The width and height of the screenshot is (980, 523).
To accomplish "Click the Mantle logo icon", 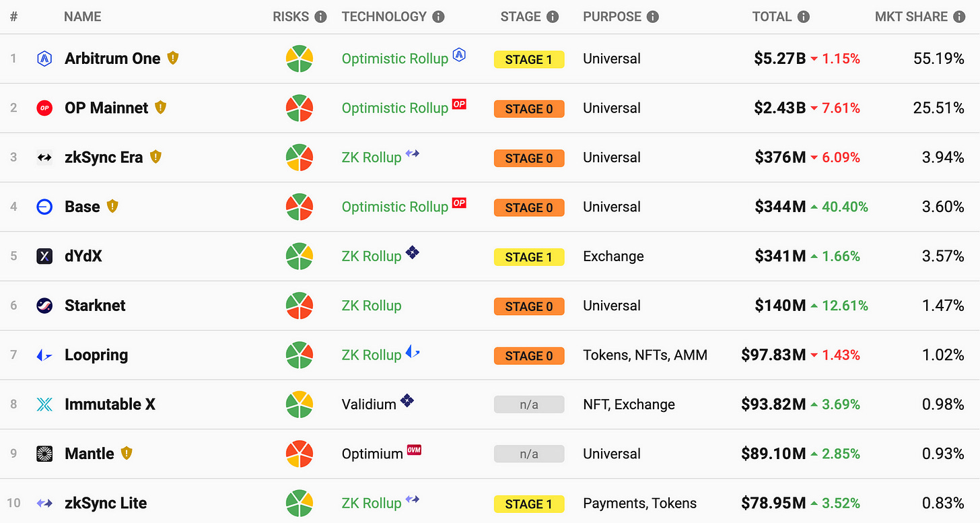I will [44, 454].
